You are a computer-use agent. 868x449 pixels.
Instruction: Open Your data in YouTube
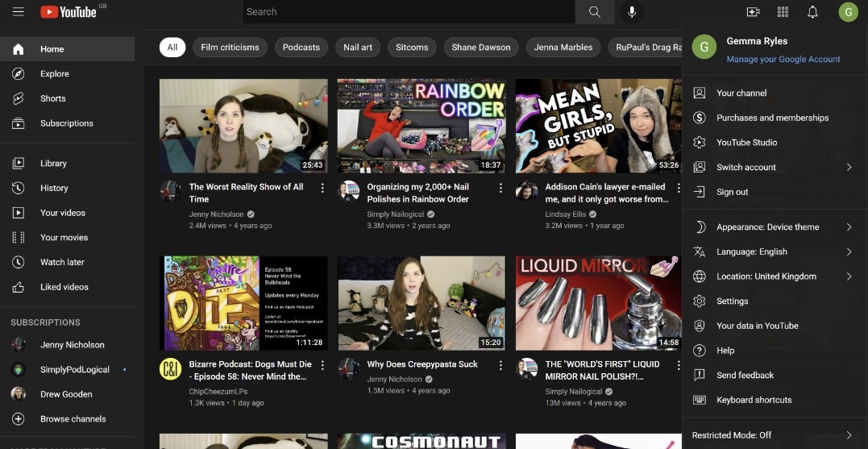775,326
